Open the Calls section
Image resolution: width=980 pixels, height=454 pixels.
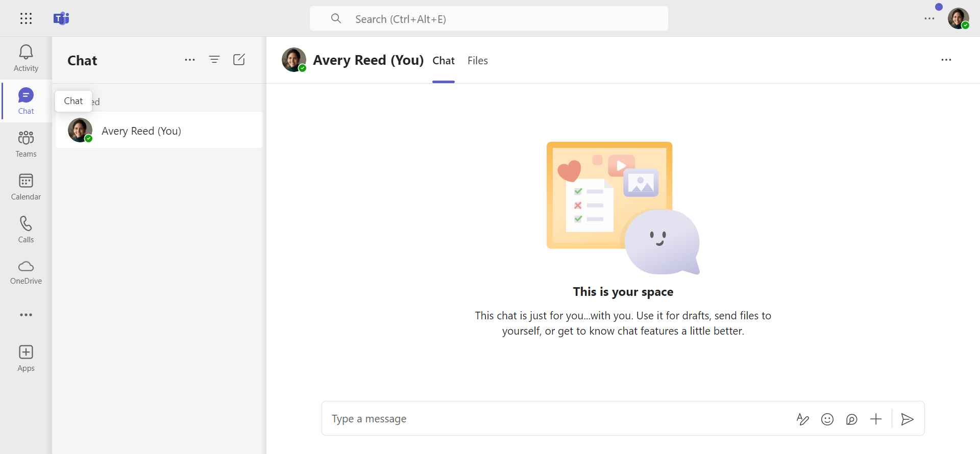(26, 230)
